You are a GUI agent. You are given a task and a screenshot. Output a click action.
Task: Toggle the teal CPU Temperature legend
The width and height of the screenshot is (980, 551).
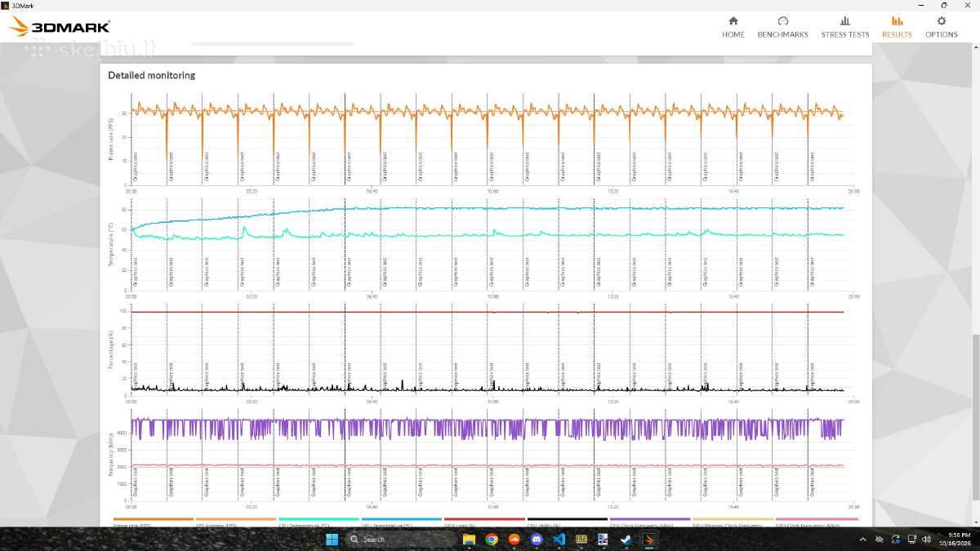pyautogui.click(x=318, y=522)
